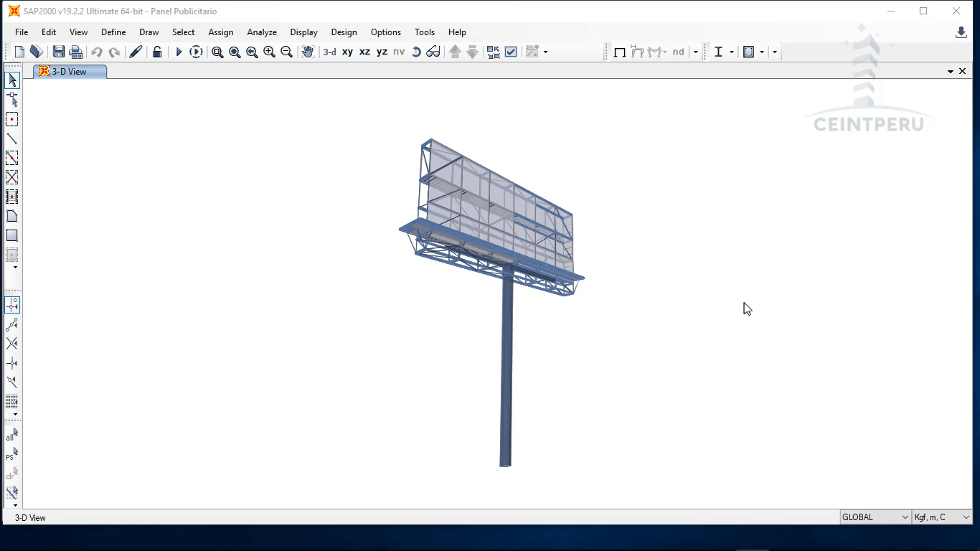The width and height of the screenshot is (980, 551).
Task: Toggle the Set Display Options checkmark icon
Action: tap(511, 52)
